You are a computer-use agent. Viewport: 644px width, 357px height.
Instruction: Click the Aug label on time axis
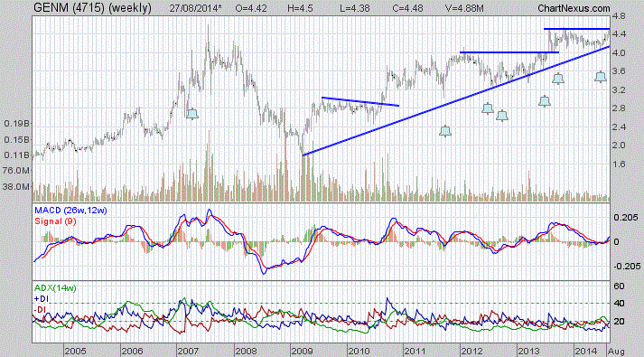[x=617, y=352]
